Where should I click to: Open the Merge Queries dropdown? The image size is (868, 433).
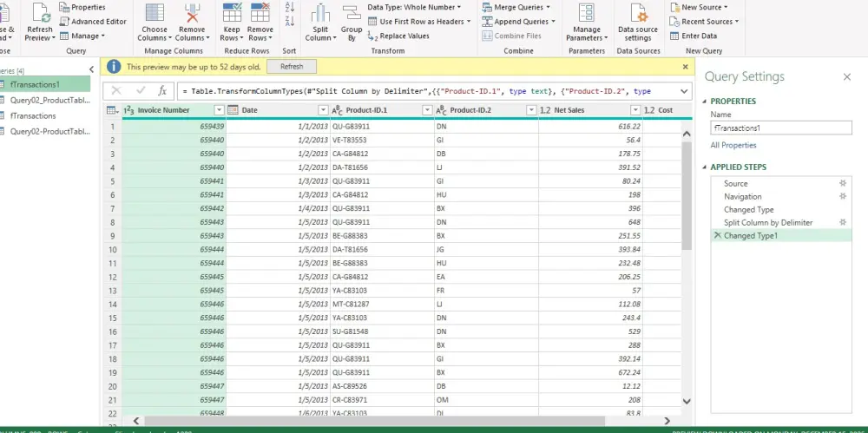point(516,7)
